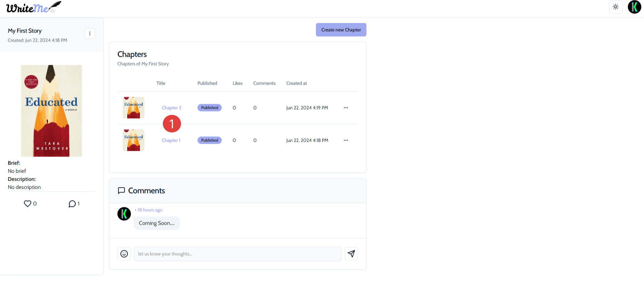This screenshot has height=303, width=644.
Task: Toggle the light/dark theme sun icon
Action: 615,7
